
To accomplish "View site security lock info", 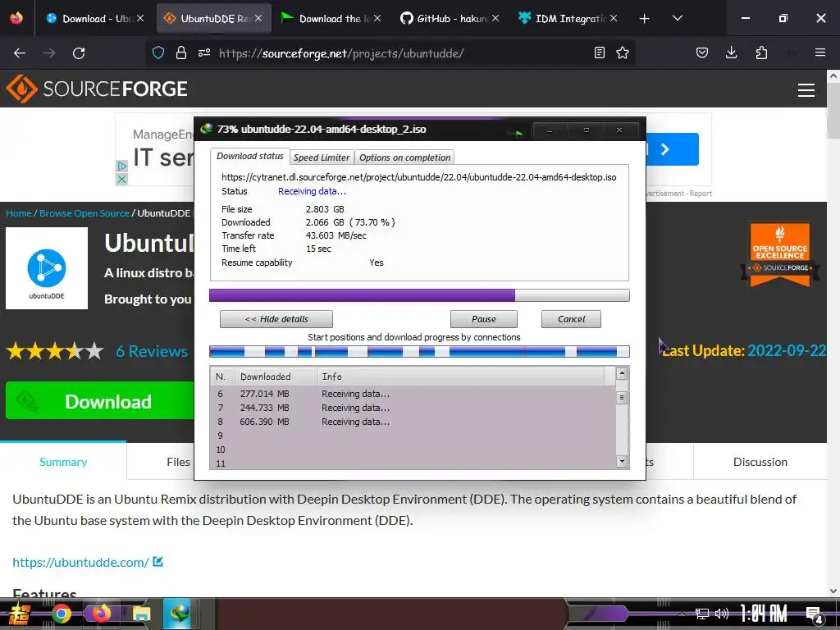I will click(181, 53).
